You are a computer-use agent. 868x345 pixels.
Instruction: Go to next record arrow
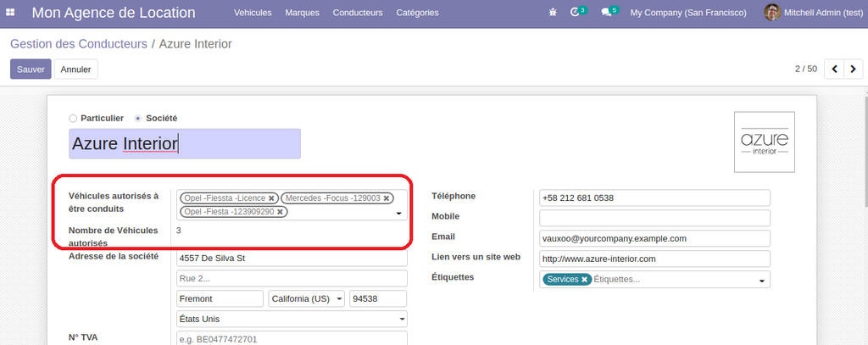[x=853, y=70]
